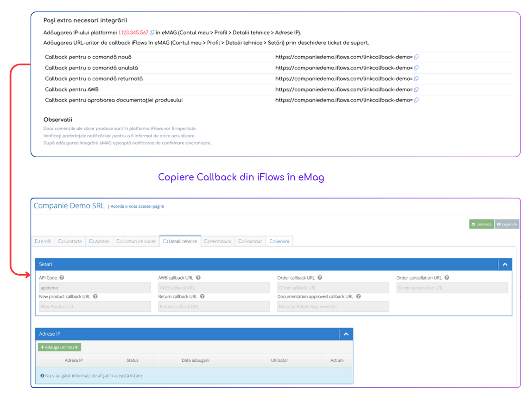This screenshot has width=532, height=398.
Task: Focus the AWB callback URL input
Action: pyautogui.click(x=214, y=288)
